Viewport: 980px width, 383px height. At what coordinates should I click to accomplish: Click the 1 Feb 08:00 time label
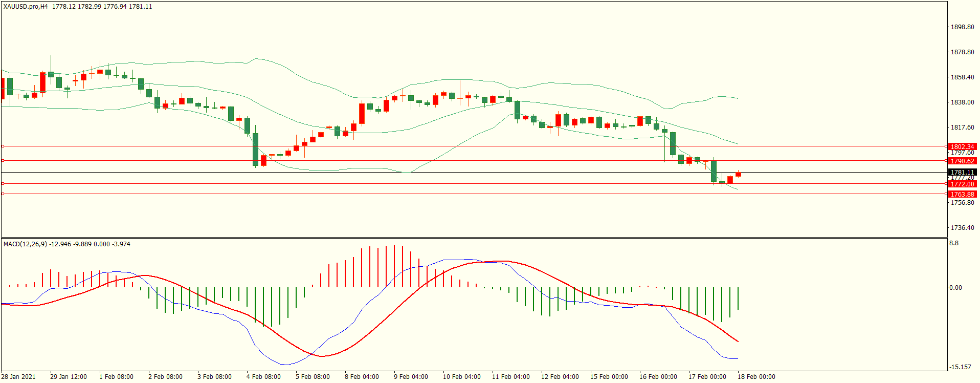pyautogui.click(x=116, y=377)
